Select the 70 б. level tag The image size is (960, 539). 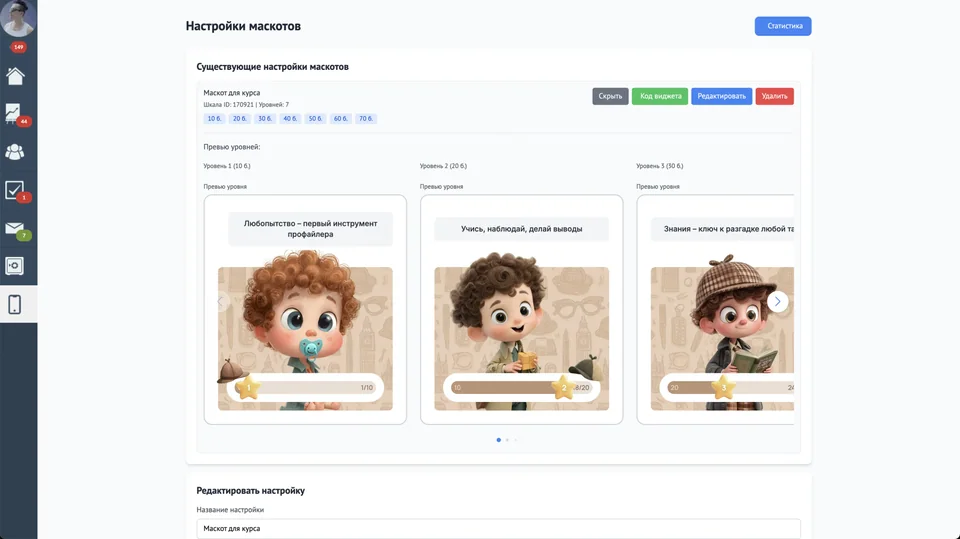[366, 118]
